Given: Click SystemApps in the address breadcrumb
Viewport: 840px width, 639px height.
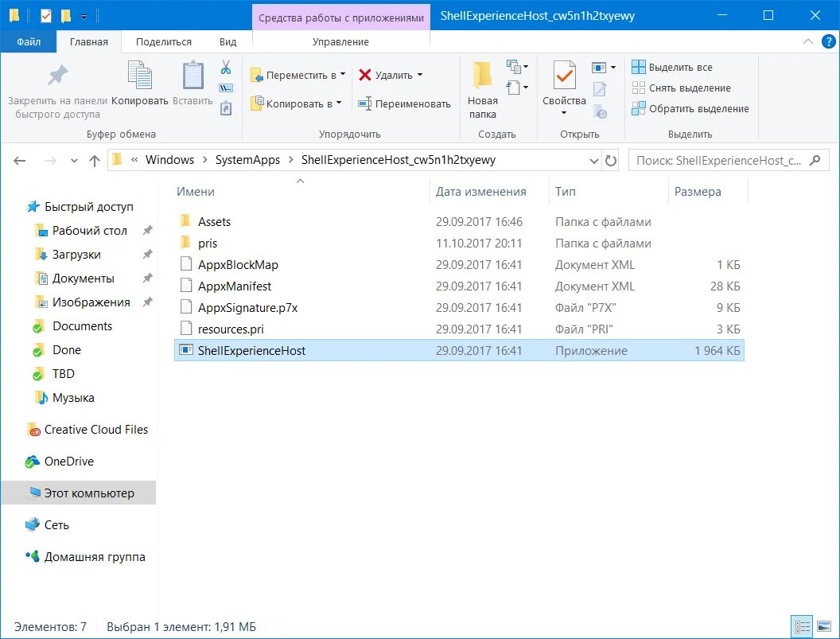Looking at the screenshot, I should click(247, 160).
